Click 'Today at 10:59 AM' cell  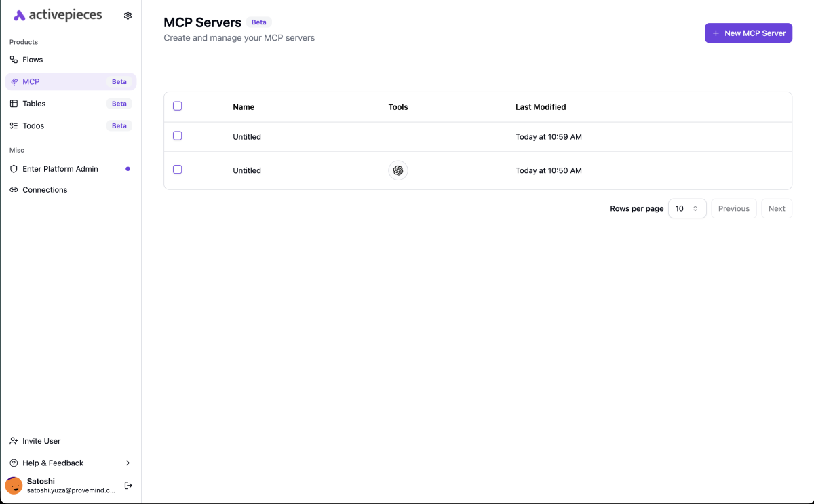(x=549, y=137)
